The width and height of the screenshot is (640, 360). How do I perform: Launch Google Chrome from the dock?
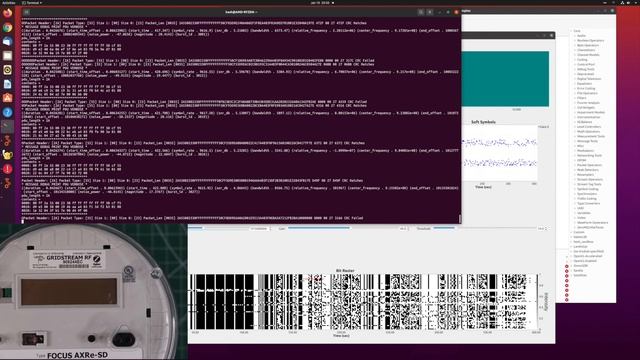click(x=7, y=27)
